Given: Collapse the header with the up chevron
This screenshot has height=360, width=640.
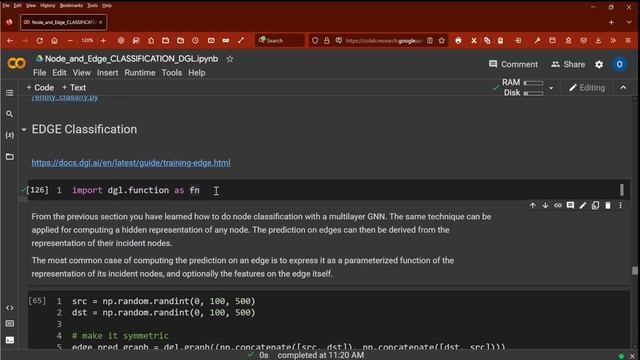Looking at the screenshot, I should pos(623,88).
